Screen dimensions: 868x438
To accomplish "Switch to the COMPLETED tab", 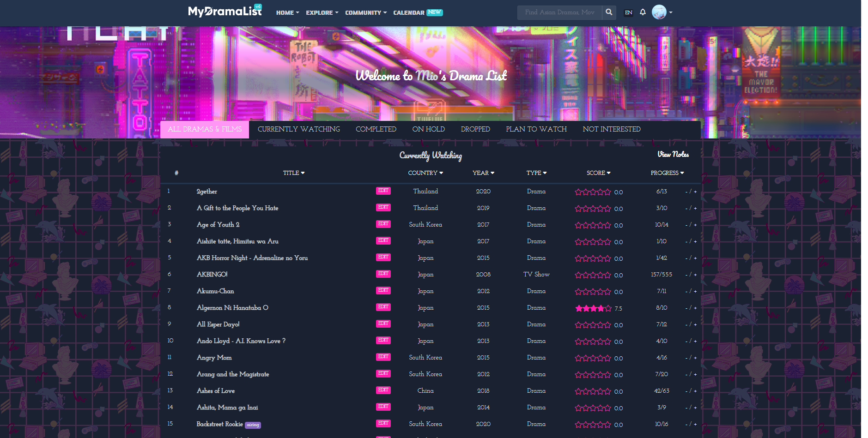I will click(x=376, y=129).
